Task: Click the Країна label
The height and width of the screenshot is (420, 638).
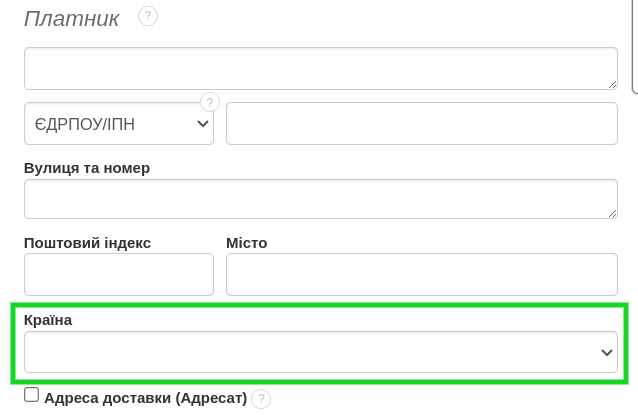Action: tap(48, 320)
